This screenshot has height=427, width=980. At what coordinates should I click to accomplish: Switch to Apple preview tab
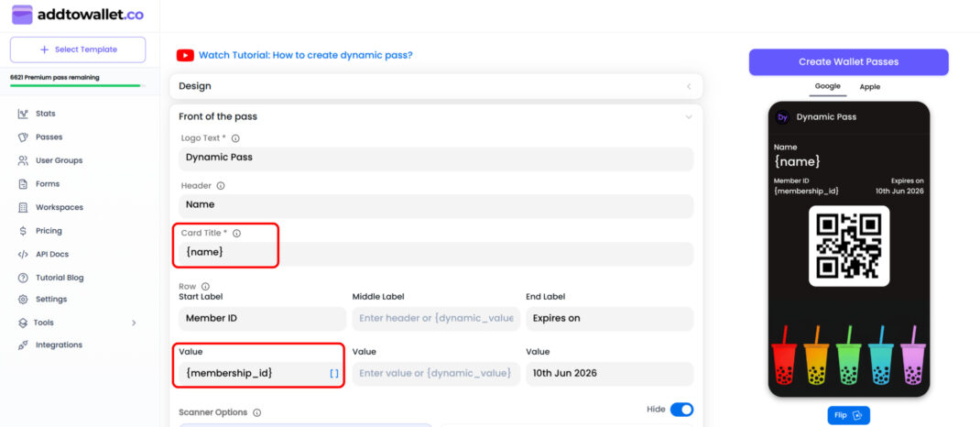869,87
